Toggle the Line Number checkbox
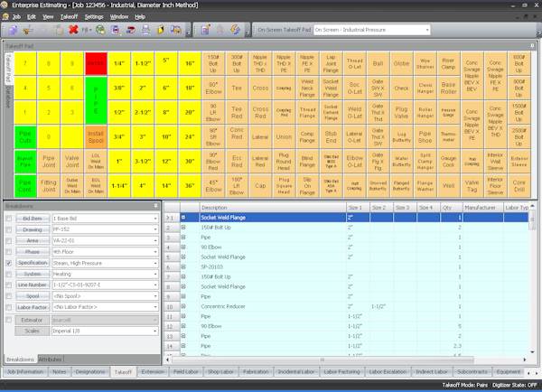The image size is (542, 392). [x=9, y=285]
